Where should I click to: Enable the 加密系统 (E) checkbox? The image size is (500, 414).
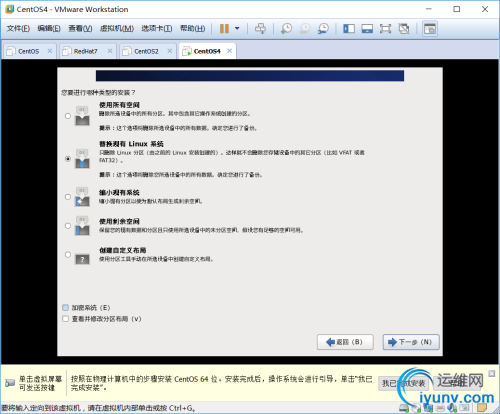pyautogui.click(x=66, y=307)
